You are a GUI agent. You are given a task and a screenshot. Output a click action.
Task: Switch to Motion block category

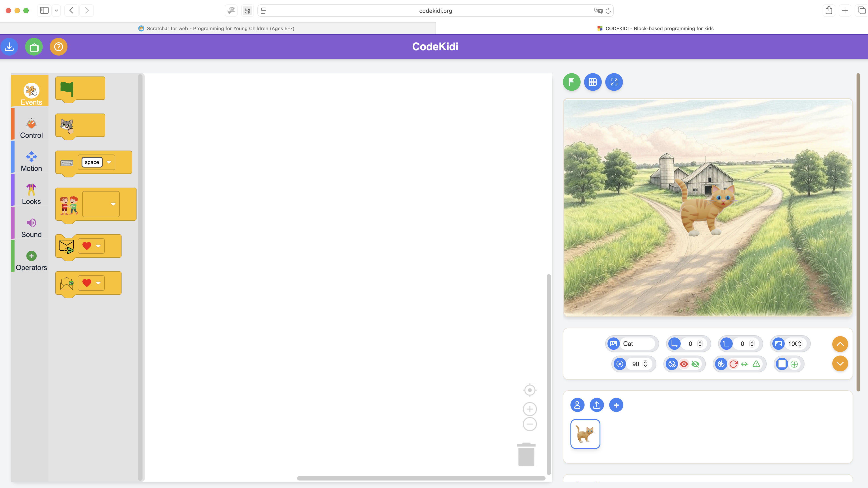(x=31, y=161)
